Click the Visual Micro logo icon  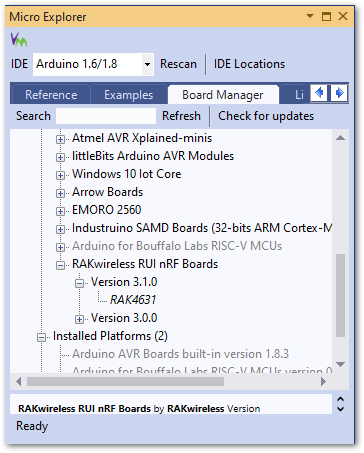click(19, 39)
